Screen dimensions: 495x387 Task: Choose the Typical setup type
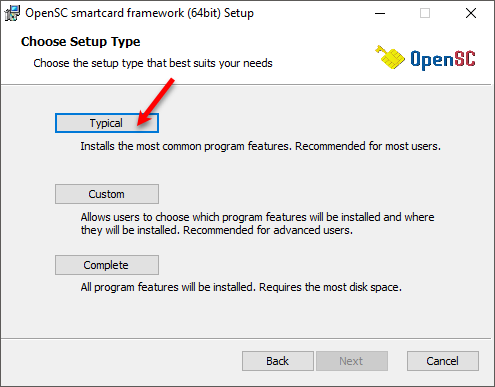tap(107, 123)
